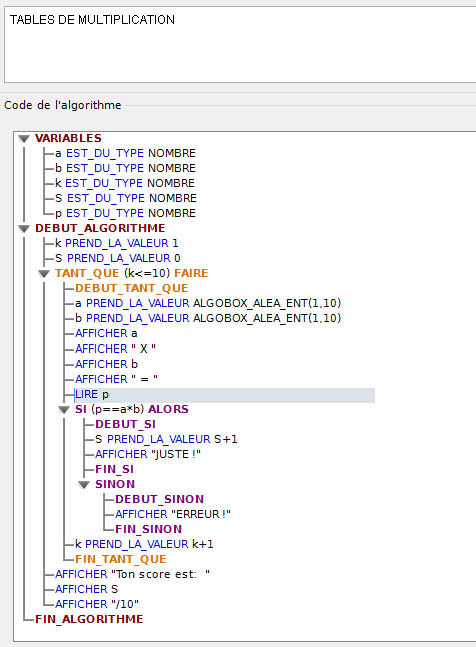Select a PREND_LA_VALEUR ALGOBOX_ALEA_ENT line
The height and width of the screenshot is (647, 476).
[x=208, y=303]
